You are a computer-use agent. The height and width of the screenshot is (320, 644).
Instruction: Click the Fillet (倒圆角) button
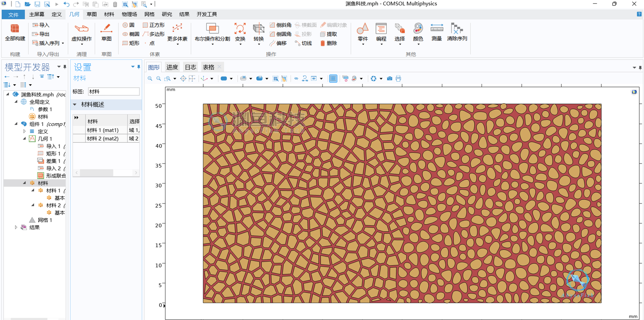point(280,34)
